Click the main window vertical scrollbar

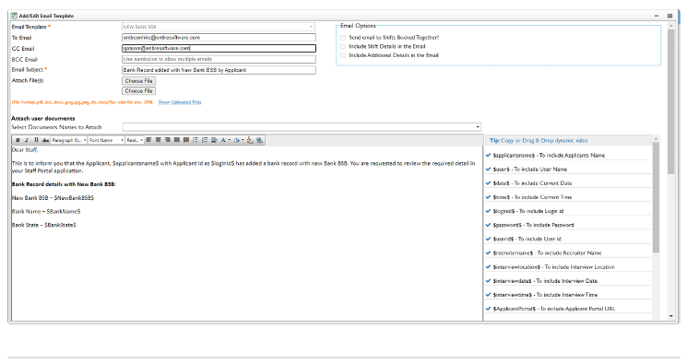[x=671, y=101]
